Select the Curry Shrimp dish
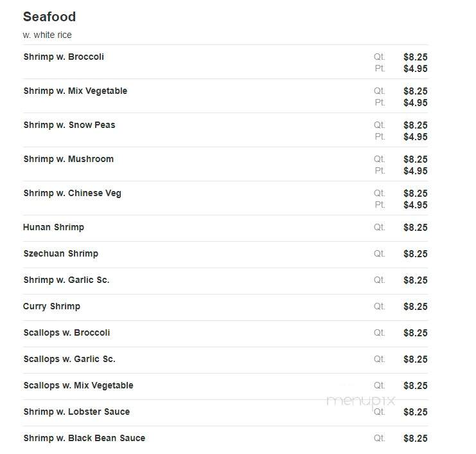Image resolution: width=476 pixels, height=454 pixels. pos(51,306)
